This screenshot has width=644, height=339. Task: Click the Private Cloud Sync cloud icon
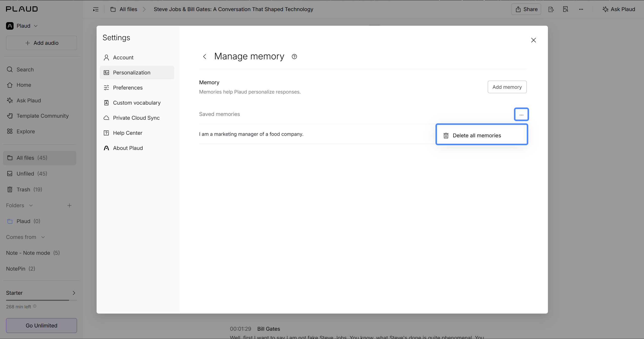pos(106,118)
